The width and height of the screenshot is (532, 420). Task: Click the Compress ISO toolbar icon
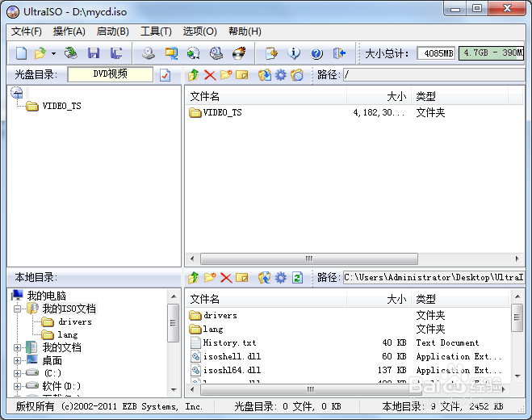click(171, 53)
